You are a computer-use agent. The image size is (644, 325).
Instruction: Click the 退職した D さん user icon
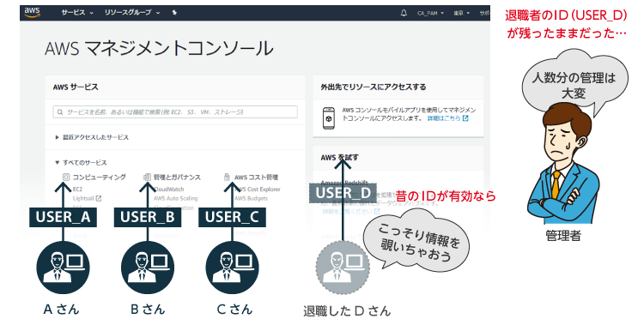343,268
